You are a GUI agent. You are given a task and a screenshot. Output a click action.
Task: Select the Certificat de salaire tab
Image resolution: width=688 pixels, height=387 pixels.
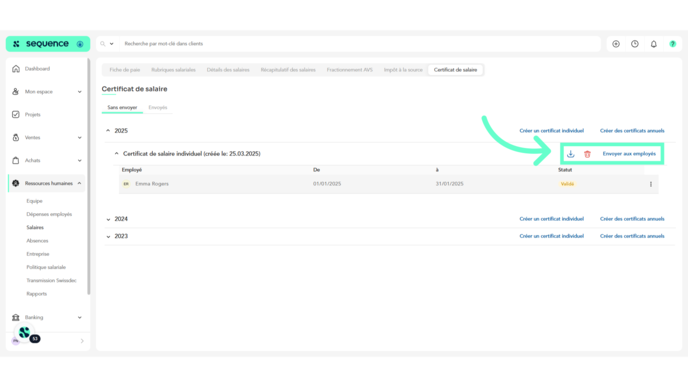point(455,70)
